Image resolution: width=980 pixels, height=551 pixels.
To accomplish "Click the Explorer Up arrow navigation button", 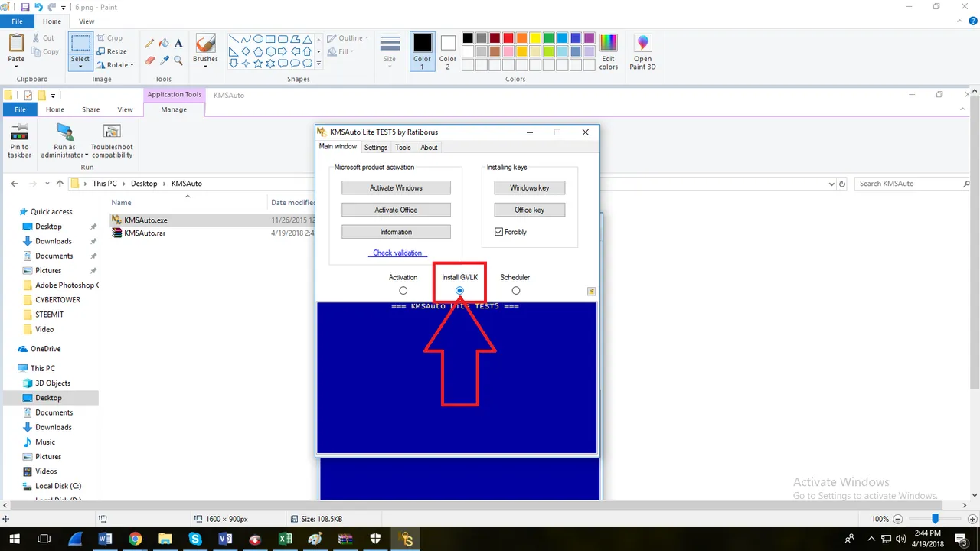I will pyautogui.click(x=60, y=184).
